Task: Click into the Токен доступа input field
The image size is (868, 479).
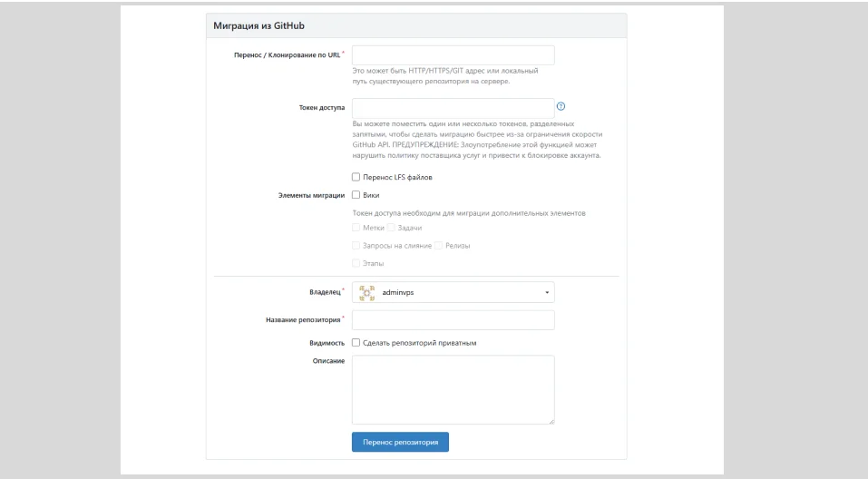Action: (453, 108)
